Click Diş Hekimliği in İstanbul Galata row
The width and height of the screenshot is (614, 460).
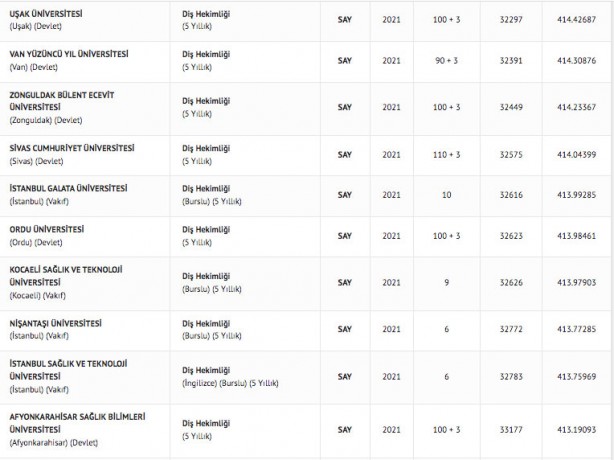(205, 188)
